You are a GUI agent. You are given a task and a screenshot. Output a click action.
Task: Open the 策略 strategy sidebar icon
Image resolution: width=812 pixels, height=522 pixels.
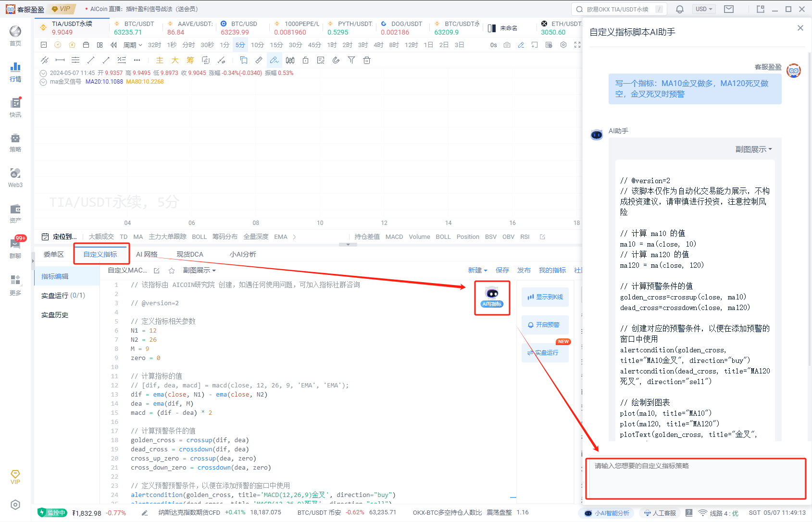[15, 143]
